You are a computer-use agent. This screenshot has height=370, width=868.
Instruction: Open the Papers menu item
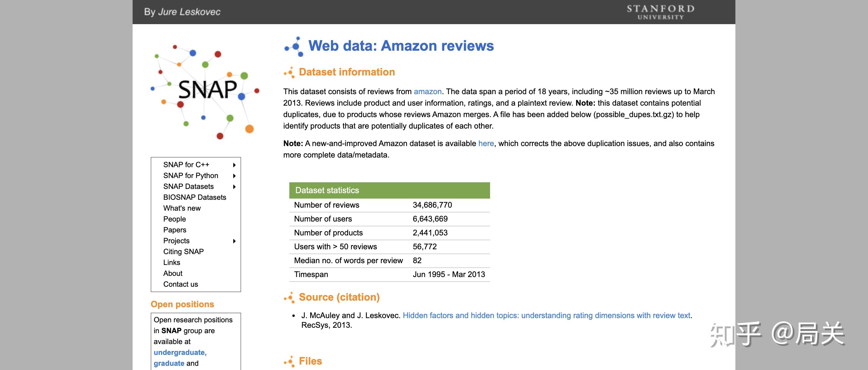[175, 230]
